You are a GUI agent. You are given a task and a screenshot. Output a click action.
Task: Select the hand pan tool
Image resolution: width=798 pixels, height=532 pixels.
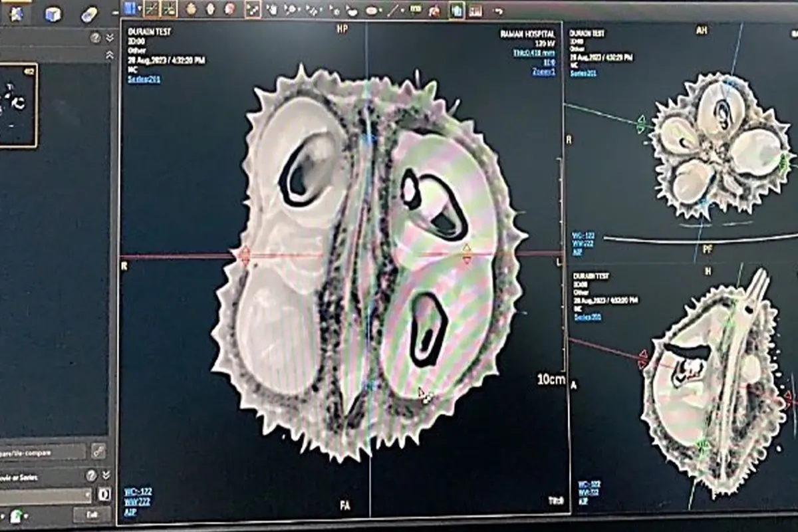[271, 9]
